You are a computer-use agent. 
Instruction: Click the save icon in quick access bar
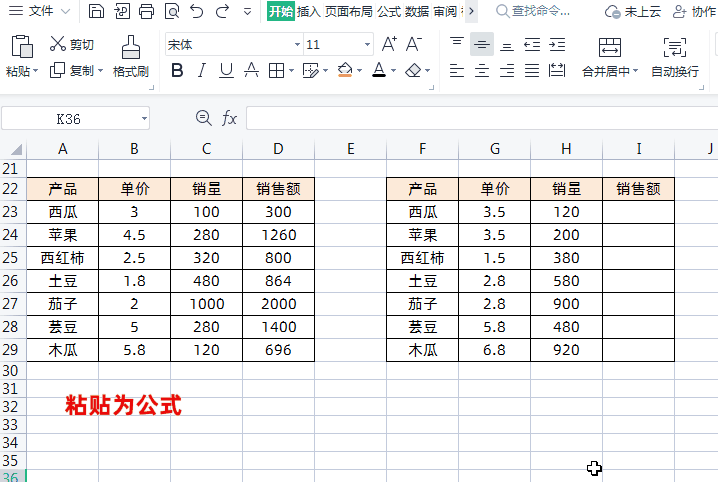point(96,11)
